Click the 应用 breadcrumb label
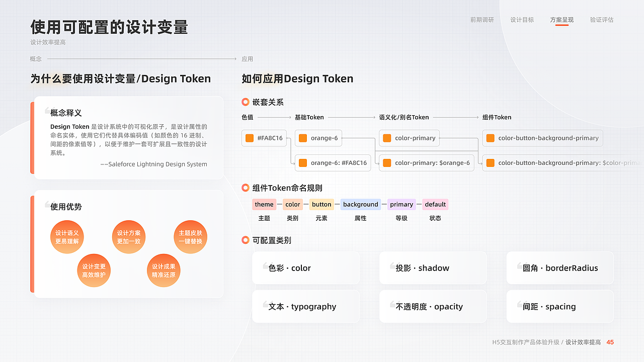644x362 pixels. tap(248, 59)
